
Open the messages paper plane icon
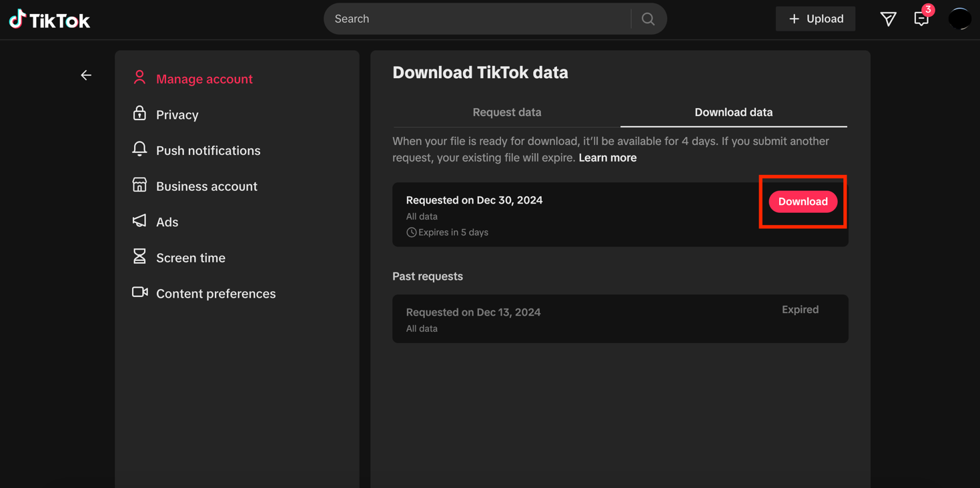[888, 19]
